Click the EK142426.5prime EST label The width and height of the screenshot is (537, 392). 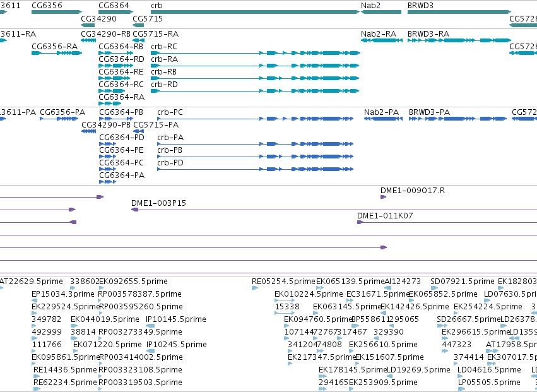coord(415,306)
